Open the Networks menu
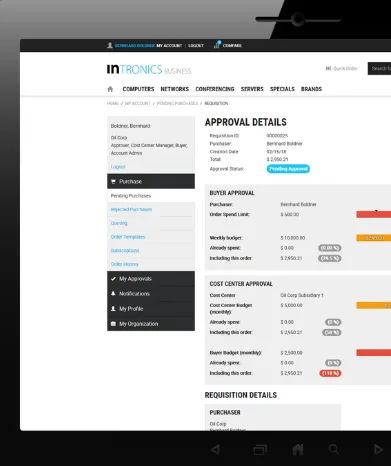 pyautogui.click(x=175, y=89)
